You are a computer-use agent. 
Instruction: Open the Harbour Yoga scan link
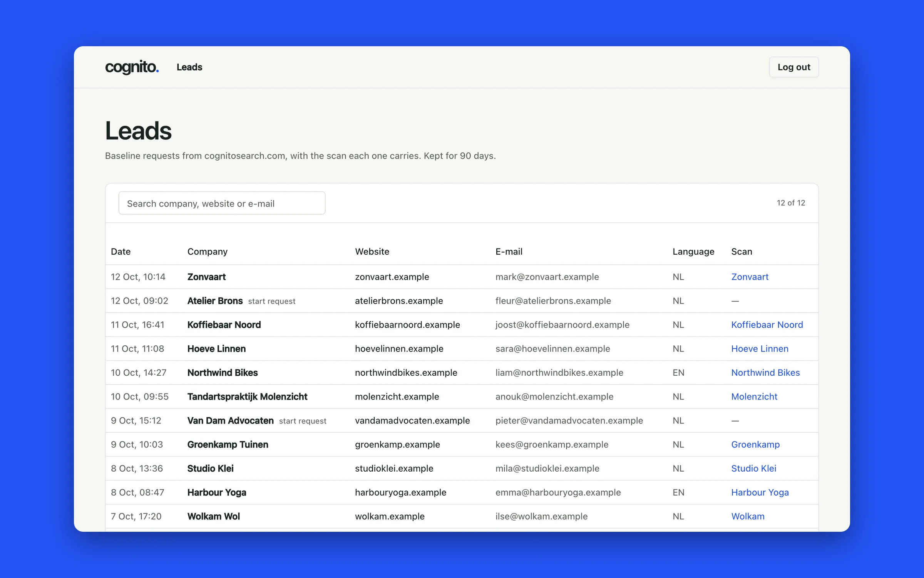pyautogui.click(x=760, y=492)
